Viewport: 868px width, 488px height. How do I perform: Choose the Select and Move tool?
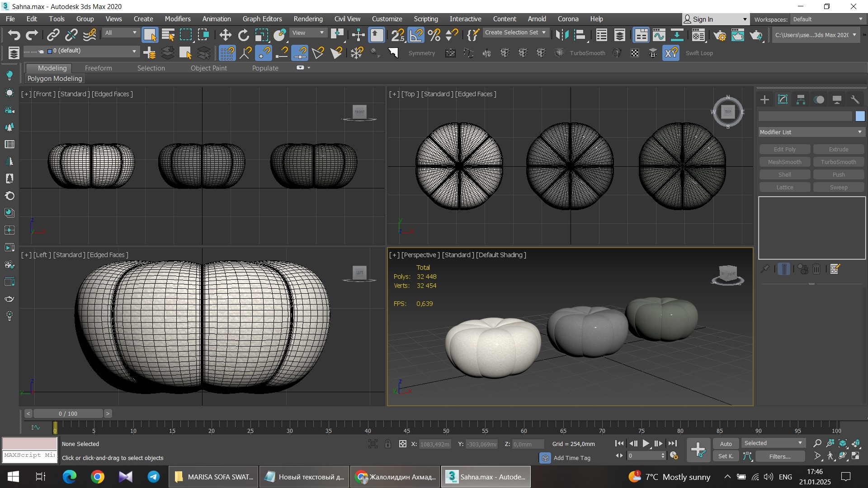[225, 35]
